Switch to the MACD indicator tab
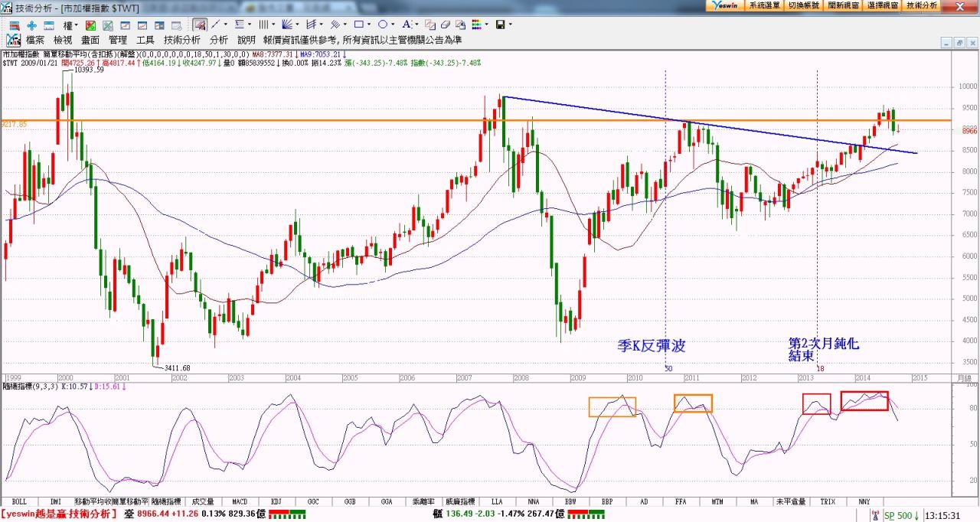 pos(239,501)
